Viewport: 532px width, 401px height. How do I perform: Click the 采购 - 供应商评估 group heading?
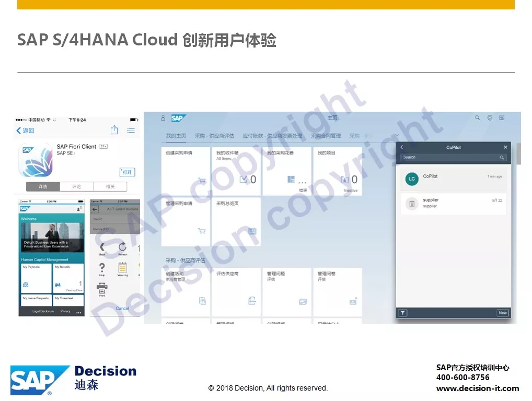pos(185,261)
